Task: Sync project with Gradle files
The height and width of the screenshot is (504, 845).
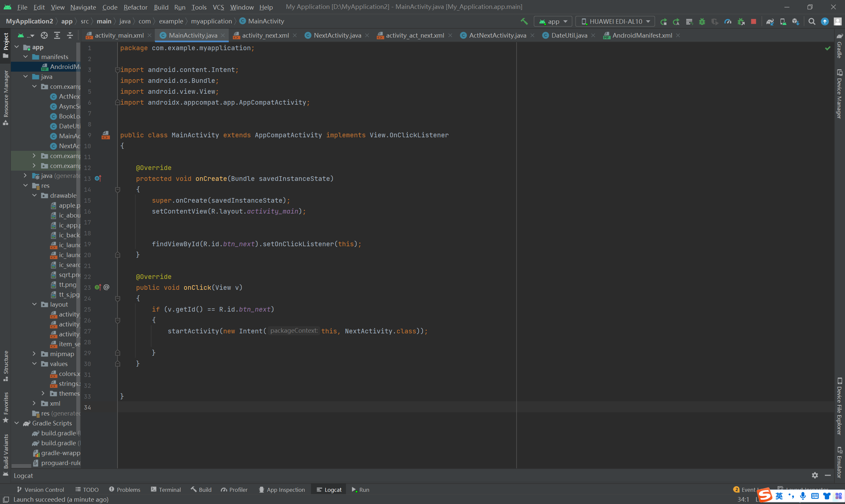Action: (x=770, y=21)
